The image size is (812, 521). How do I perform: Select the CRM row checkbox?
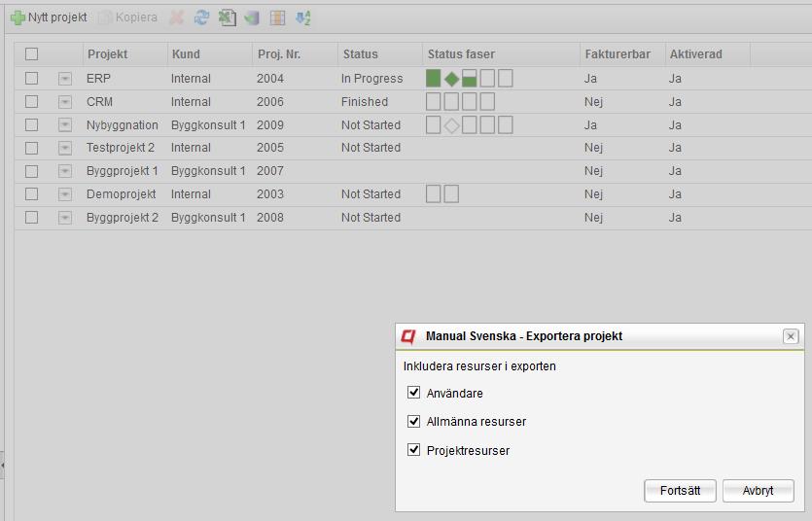pos(31,101)
